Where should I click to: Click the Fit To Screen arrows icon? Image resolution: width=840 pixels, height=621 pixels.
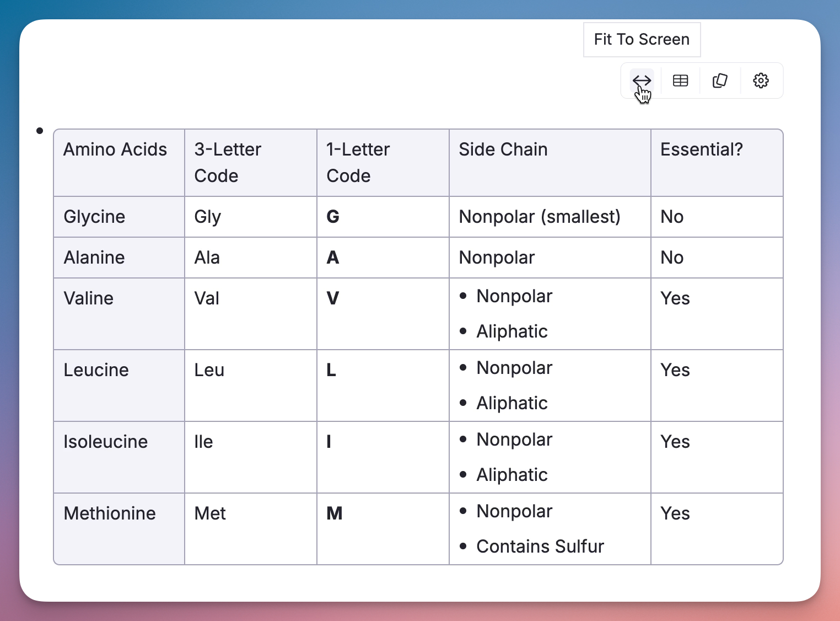(x=642, y=81)
